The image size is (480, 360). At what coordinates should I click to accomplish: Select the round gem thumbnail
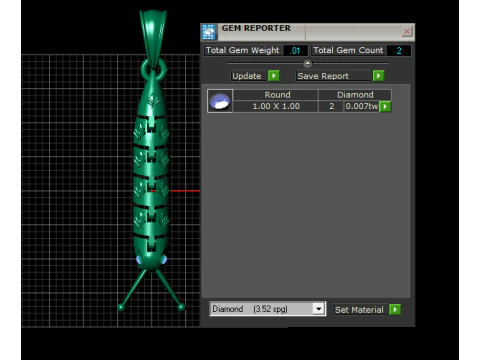220,101
